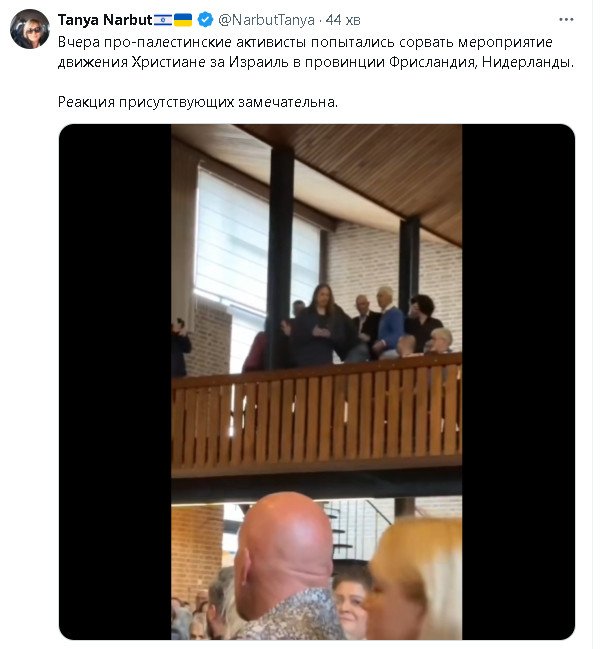Image resolution: width=600 pixels, height=649 pixels.
Task: Click Tanya Narbut's profile avatar
Action: click(29, 29)
